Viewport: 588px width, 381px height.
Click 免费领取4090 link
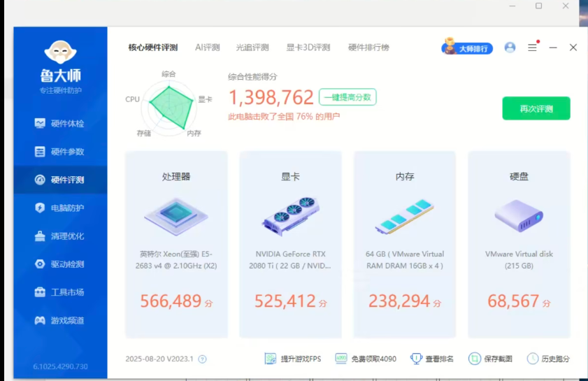366,359
